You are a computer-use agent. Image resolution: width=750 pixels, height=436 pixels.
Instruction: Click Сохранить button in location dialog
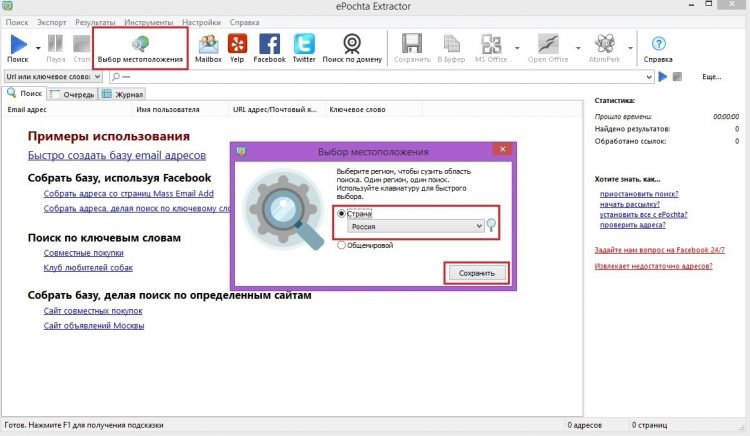coord(476,273)
